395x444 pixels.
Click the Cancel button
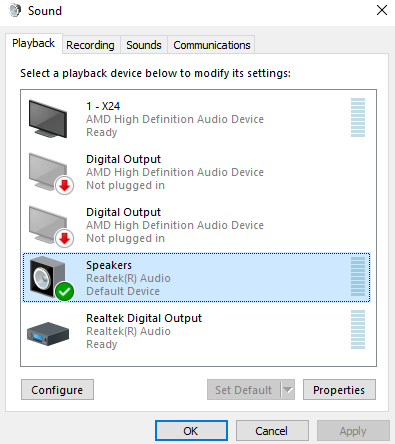(x=272, y=431)
